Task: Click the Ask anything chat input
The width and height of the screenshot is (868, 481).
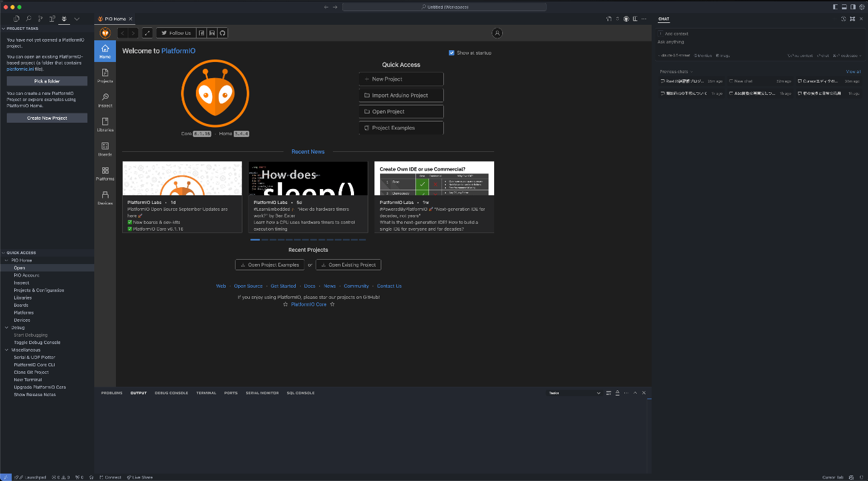Action: pyautogui.click(x=759, y=42)
